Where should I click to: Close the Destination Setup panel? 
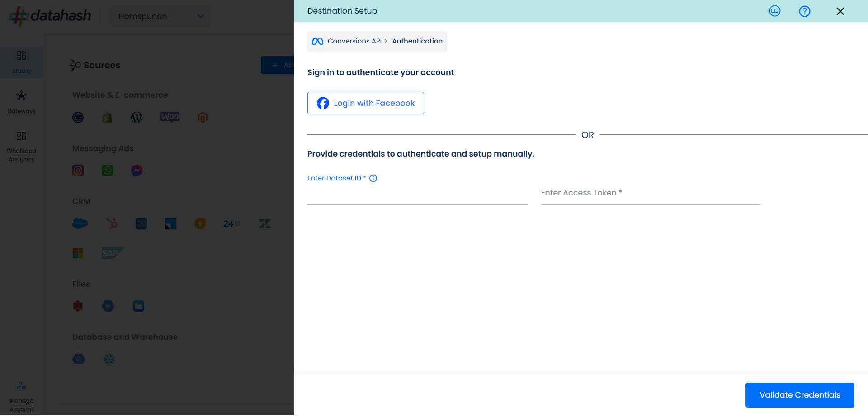pyautogui.click(x=840, y=11)
